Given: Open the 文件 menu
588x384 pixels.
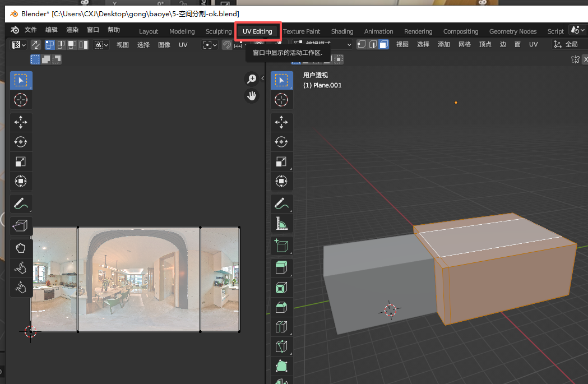Looking at the screenshot, I should (x=31, y=30).
